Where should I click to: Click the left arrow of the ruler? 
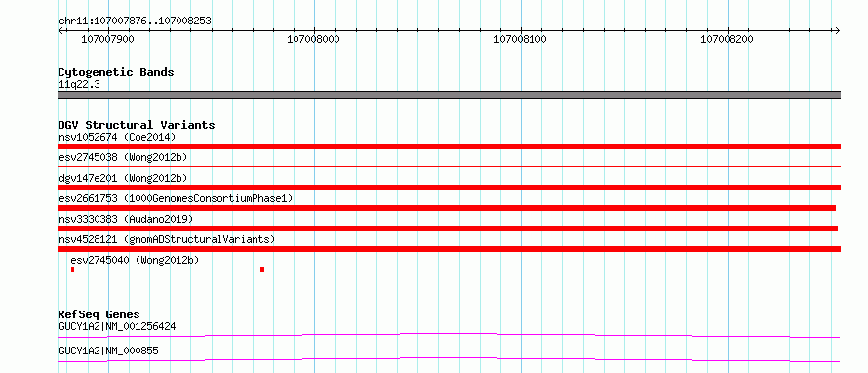pyautogui.click(x=60, y=30)
